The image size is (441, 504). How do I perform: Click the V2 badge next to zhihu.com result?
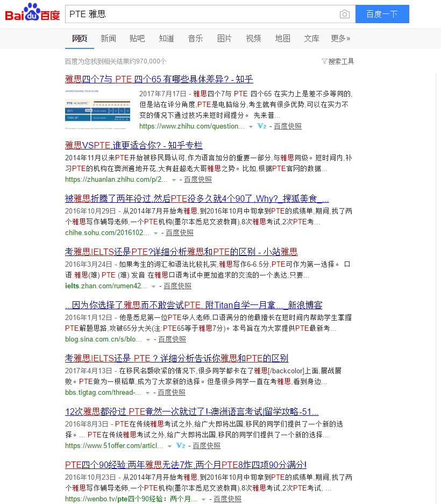[261, 126]
